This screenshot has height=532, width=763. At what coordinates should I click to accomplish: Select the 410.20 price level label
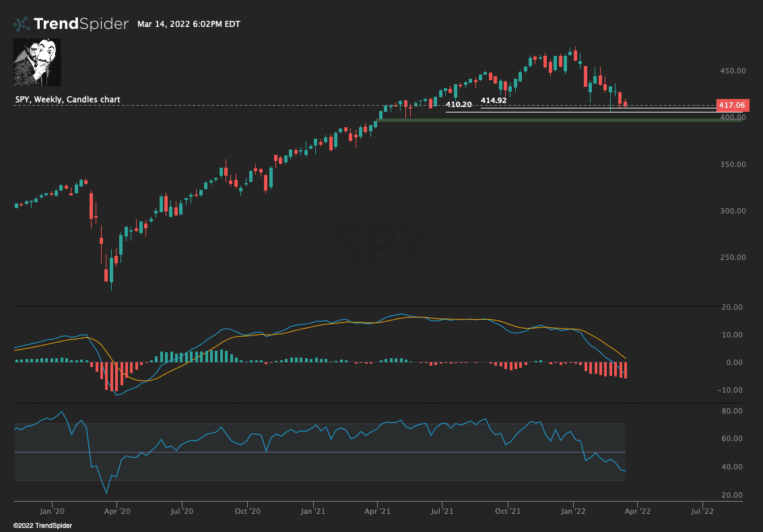click(459, 104)
